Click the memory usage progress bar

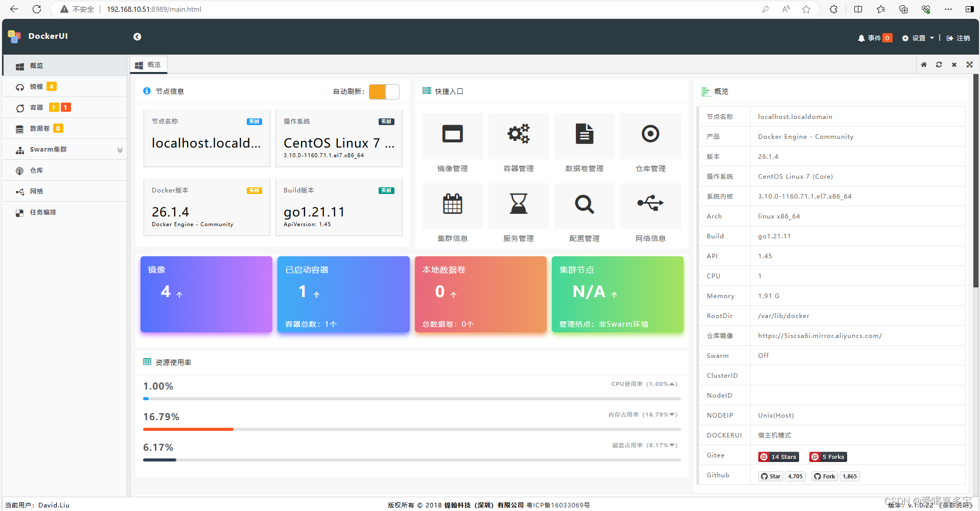(x=412, y=429)
